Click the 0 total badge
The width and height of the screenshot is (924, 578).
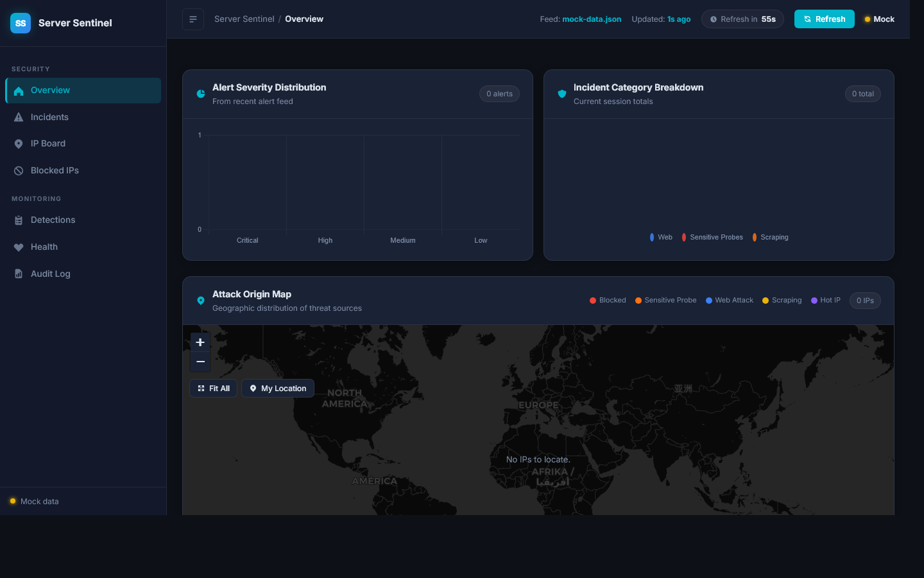[862, 94]
